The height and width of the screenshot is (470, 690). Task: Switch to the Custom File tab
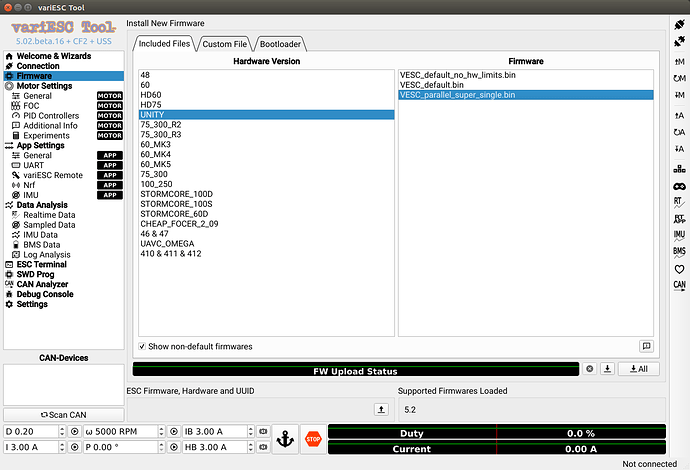(224, 44)
